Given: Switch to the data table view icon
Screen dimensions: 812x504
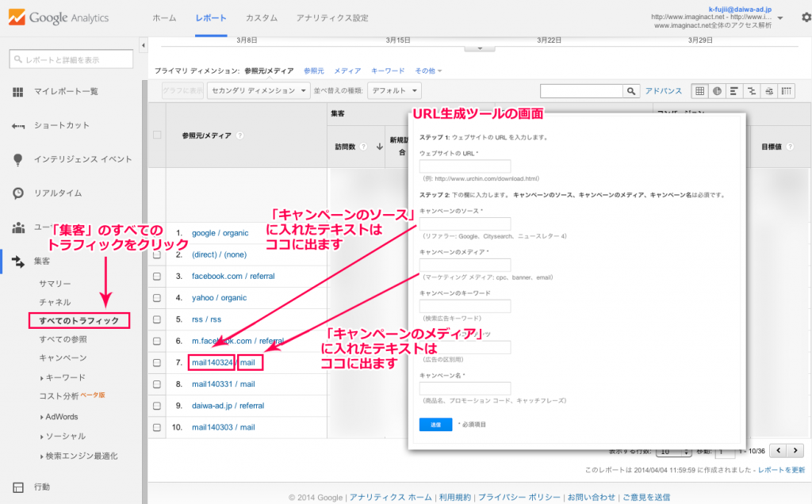Looking at the screenshot, I should pyautogui.click(x=699, y=91).
